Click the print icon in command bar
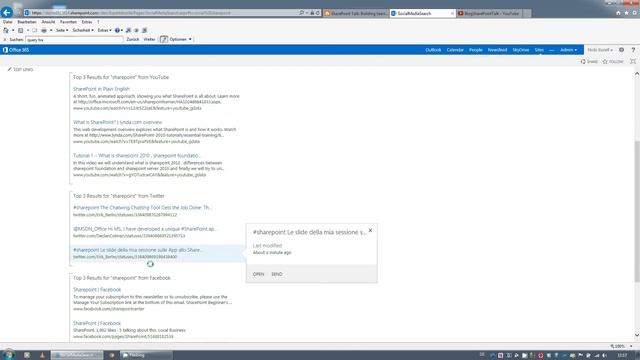 pyautogui.click(x=44, y=30)
